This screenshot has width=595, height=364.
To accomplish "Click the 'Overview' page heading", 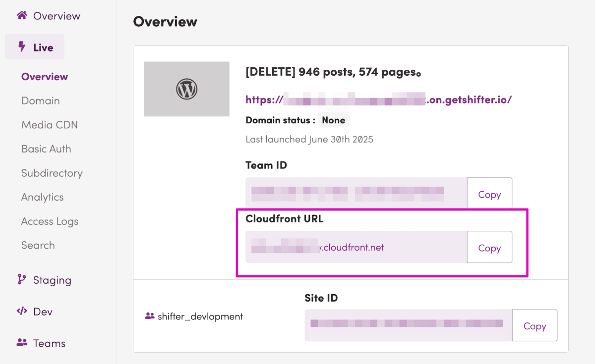I will point(165,22).
